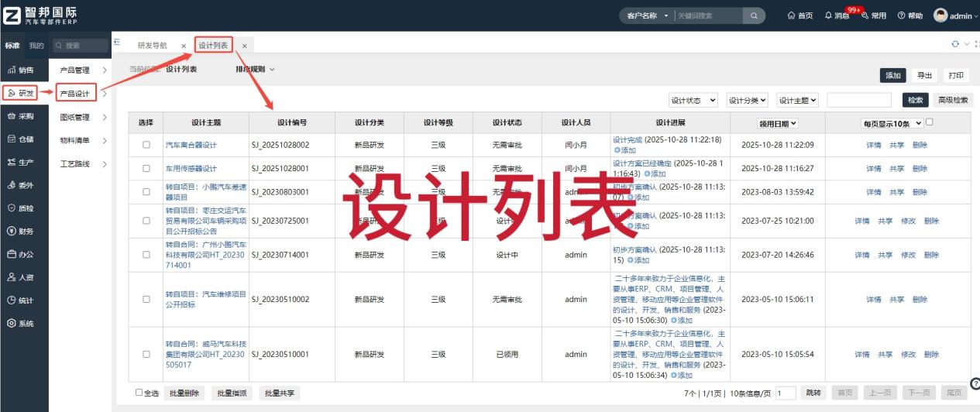Select the 我的 sidebar tab
980x412 pixels.
[x=36, y=46]
